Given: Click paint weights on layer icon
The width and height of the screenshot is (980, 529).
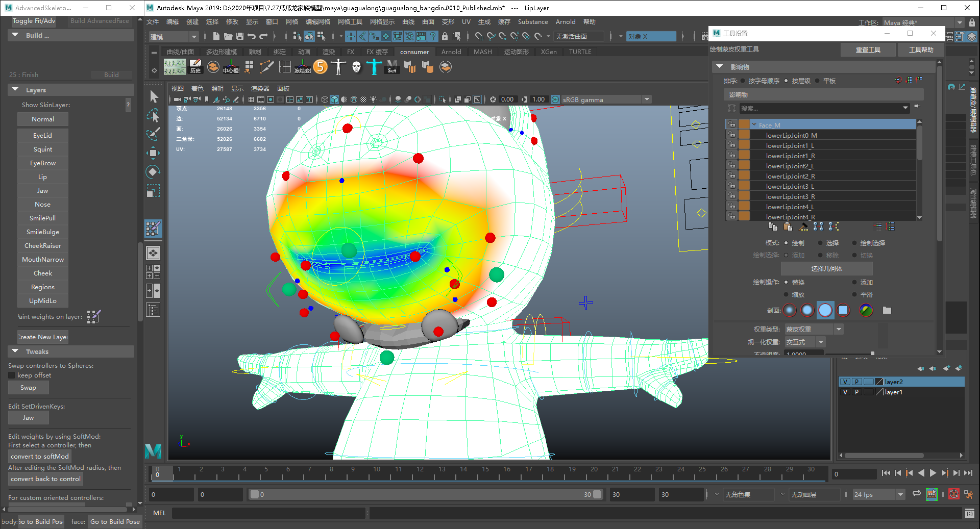Looking at the screenshot, I should coord(94,317).
